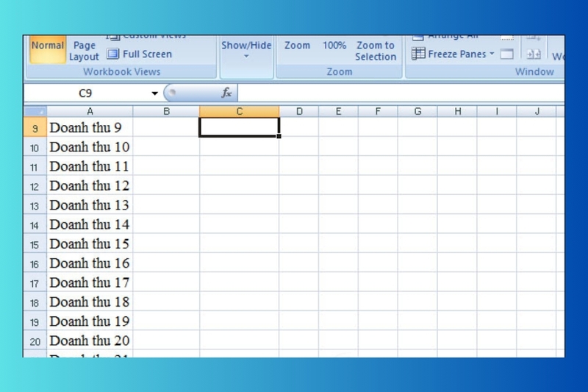Image resolution: width=588 pixels, height=392 pixels.
Task: Select row 13 header
Action: point(35,205)
